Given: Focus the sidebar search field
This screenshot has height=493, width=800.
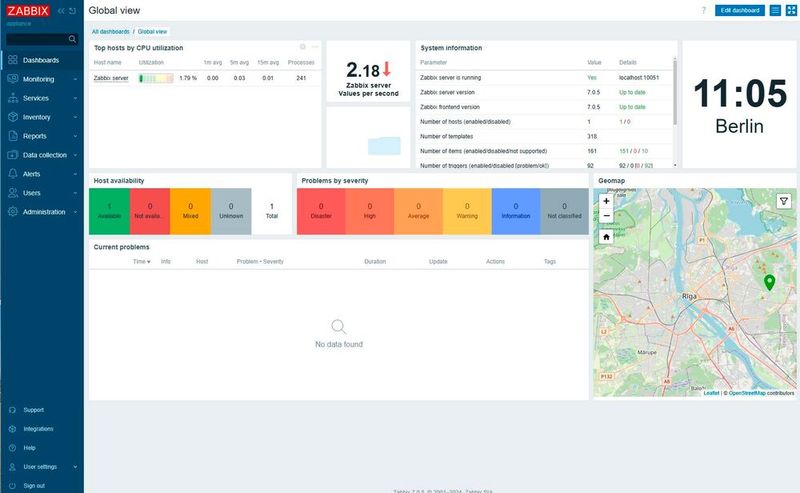Looking at the screenshot, I should [37, 39].
